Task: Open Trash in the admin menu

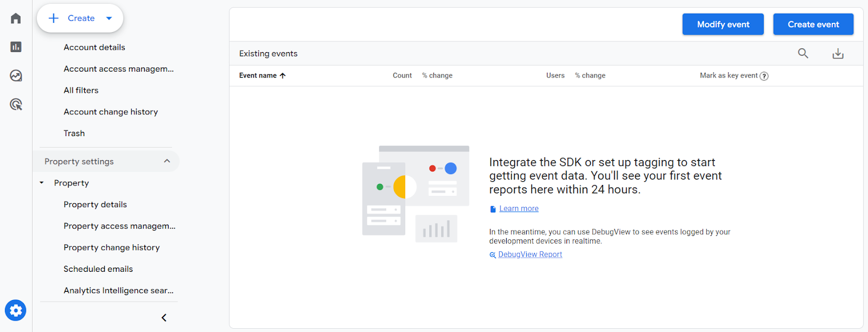Action: click(x=74, y=133)
